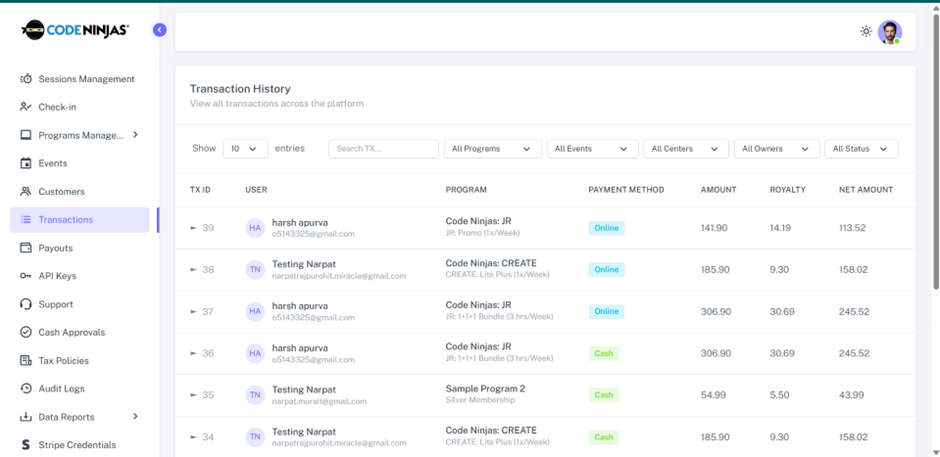
Task: Sort by ROYALTY column header
Action: tap(788, 190)
